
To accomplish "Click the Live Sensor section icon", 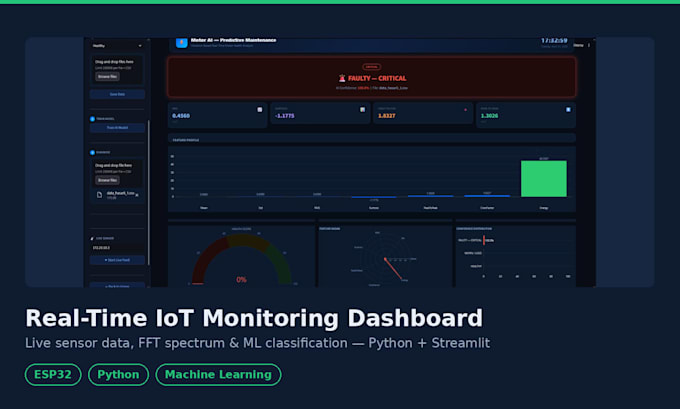I will [92, 238].
